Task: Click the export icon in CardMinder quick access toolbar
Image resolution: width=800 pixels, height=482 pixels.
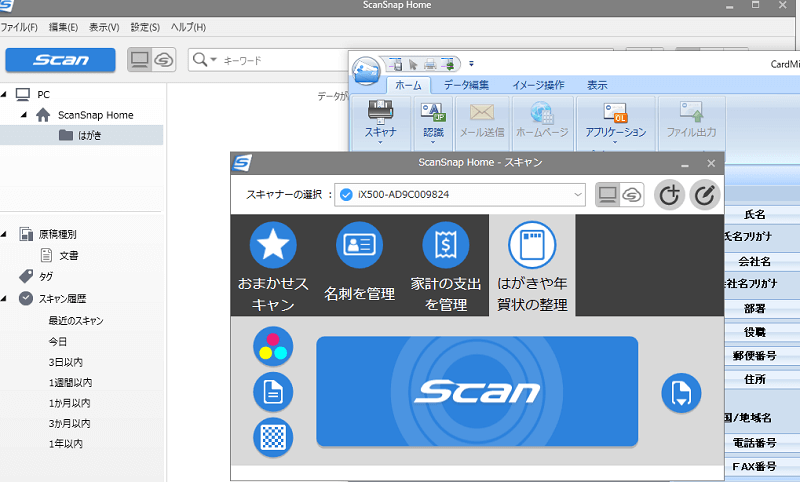Action: pyautogui.click(x=448, y=64)
